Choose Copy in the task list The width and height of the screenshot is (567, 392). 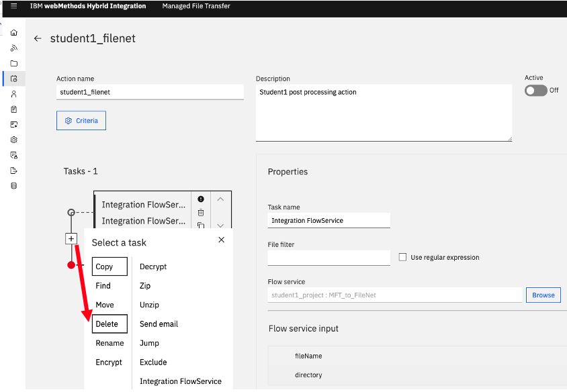[x=110, y=266]
